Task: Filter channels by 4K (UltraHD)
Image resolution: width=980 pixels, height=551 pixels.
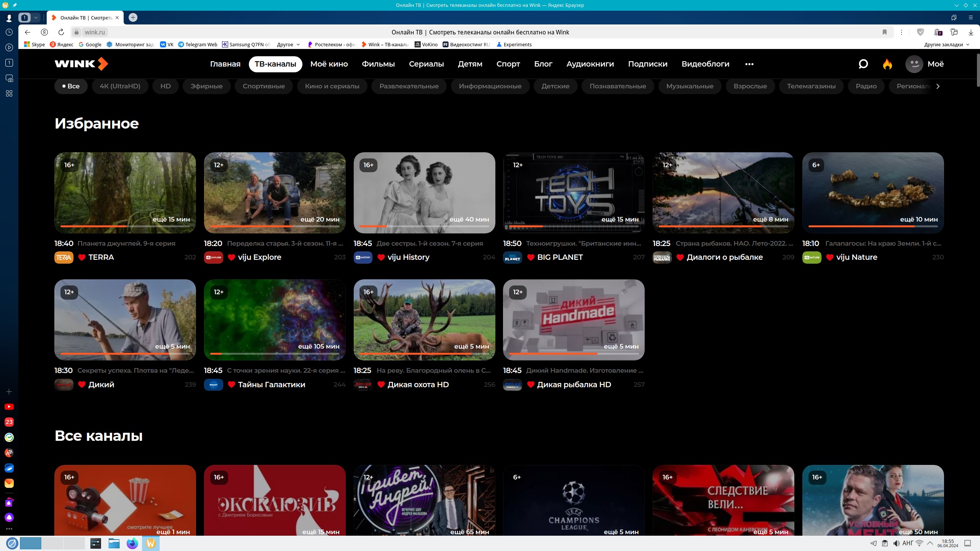Action: coord(120,86)
